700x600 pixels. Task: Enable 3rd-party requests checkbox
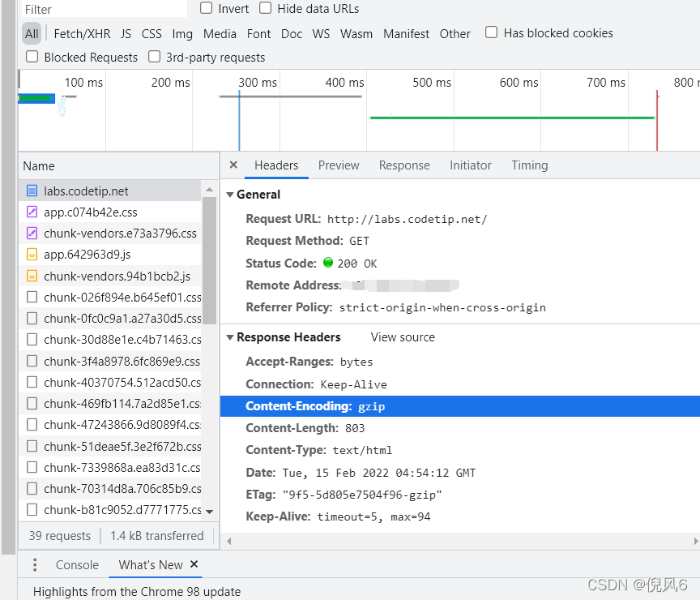[x=154, y=57]
